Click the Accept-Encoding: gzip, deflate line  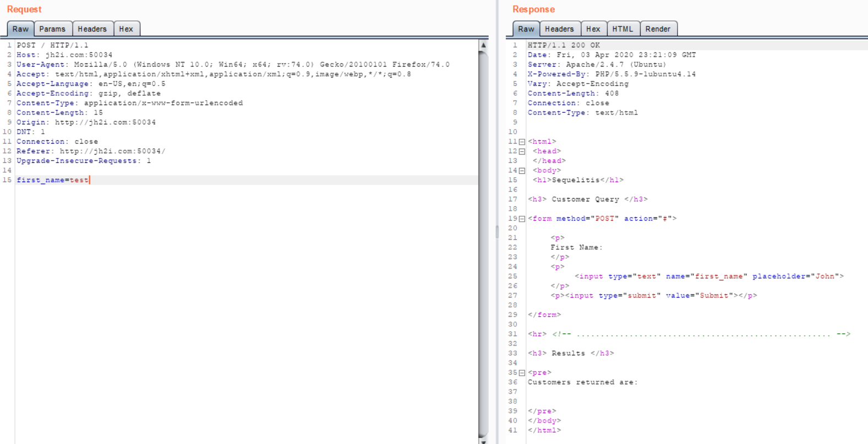click(89, 94)
